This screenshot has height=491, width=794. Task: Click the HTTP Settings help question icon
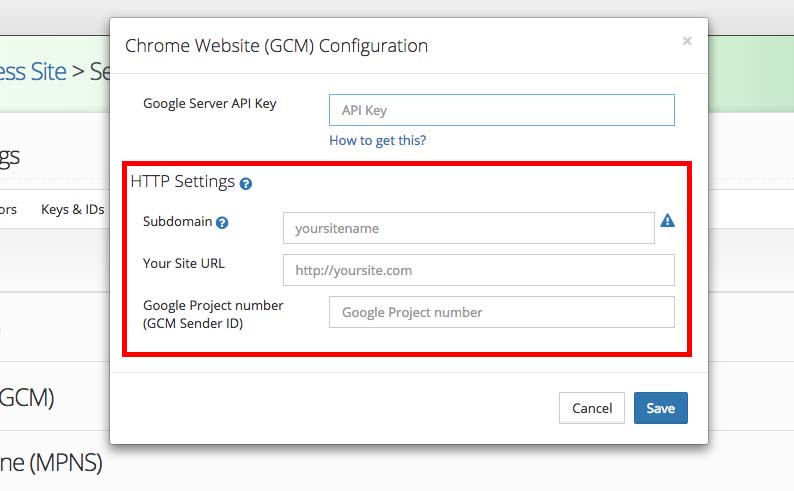click(246, 183)
